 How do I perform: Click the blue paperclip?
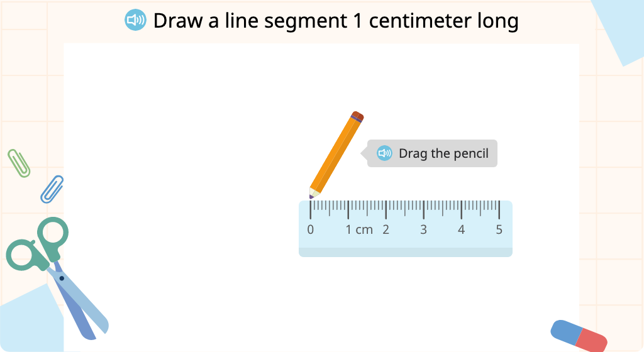click(x=52, y=189)
